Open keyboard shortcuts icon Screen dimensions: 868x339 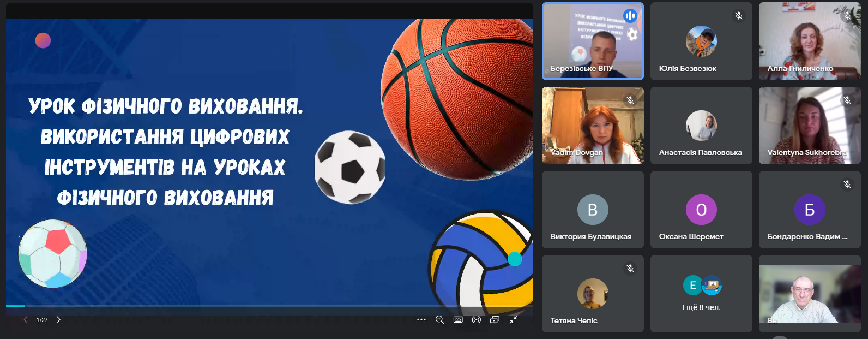(x=458, y=320)
